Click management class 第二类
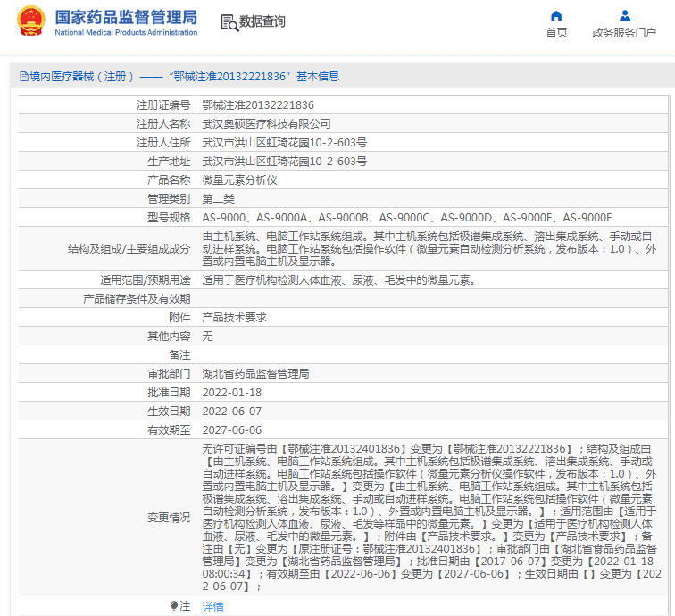675x616 pixels. tap(218, 199)
